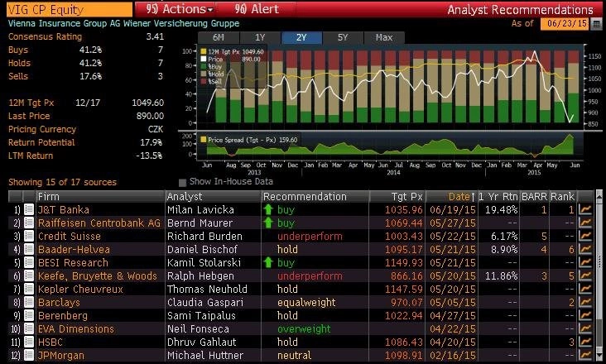Open Barclays firm link
The height and width of the screenshot is (364, 606).
coord(59,302)
